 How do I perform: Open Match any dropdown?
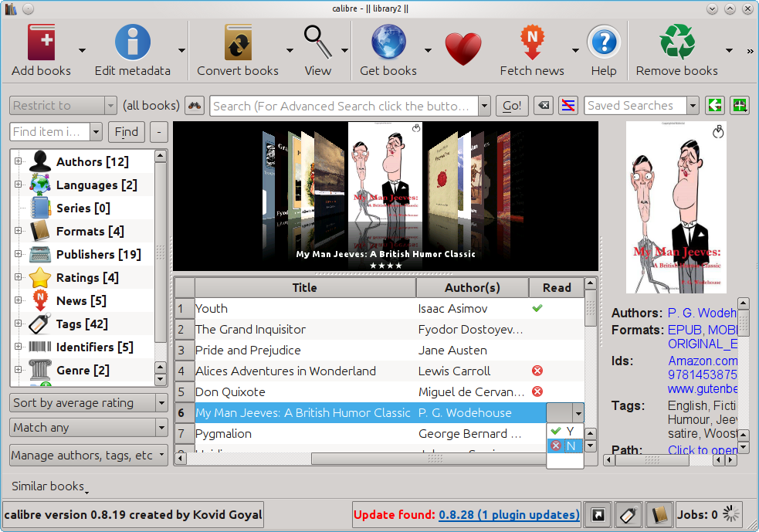(x=88, y=428)
